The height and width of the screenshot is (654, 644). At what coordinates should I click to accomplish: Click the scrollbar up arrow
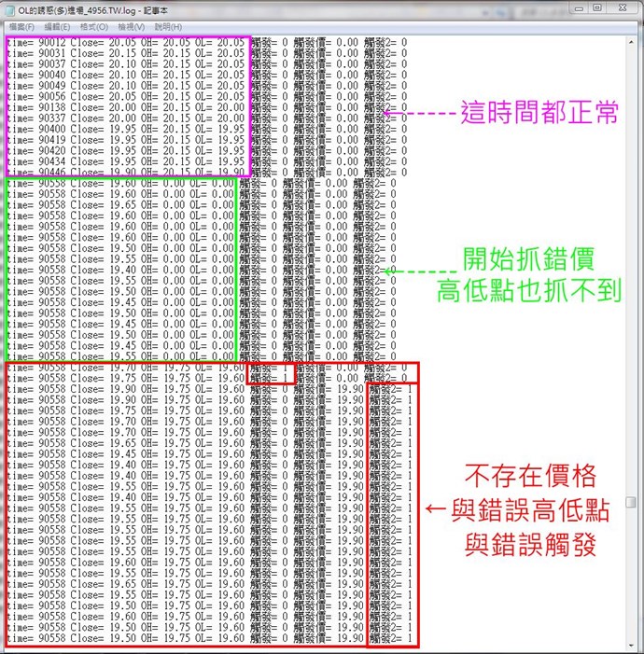click(631, 43)
